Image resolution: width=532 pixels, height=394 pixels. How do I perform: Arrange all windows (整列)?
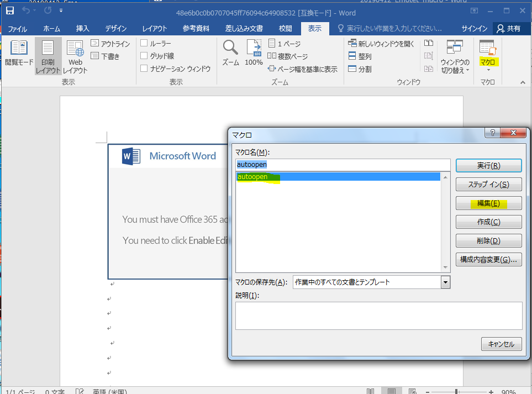360,56
